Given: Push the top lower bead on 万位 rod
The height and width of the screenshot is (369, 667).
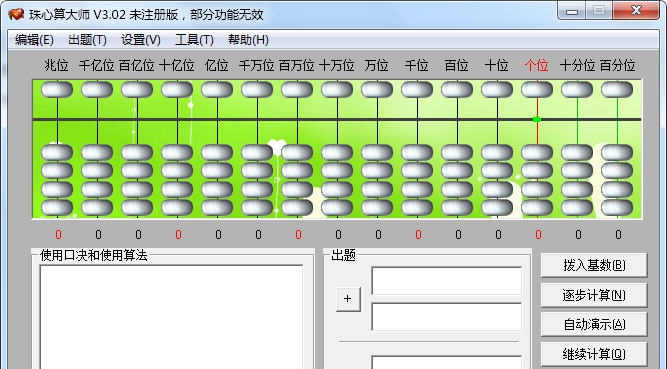Looking at the screenshot, I should [377, 152].
